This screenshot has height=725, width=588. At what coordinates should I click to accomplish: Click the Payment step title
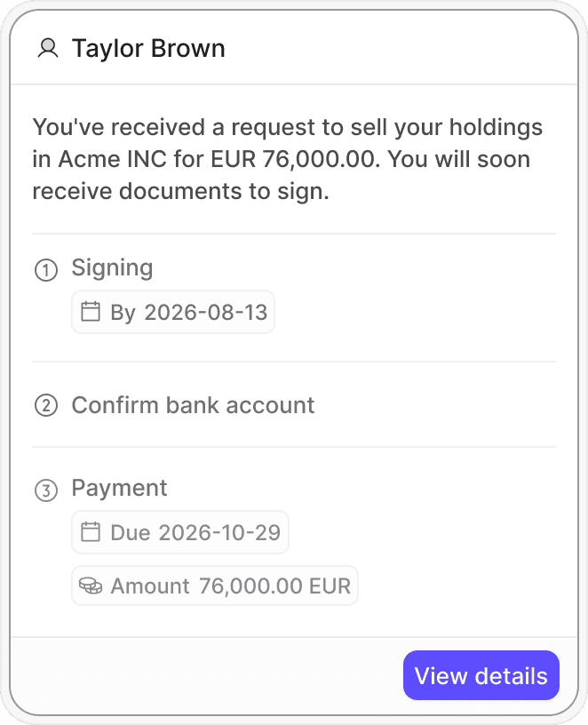point(119,488)
